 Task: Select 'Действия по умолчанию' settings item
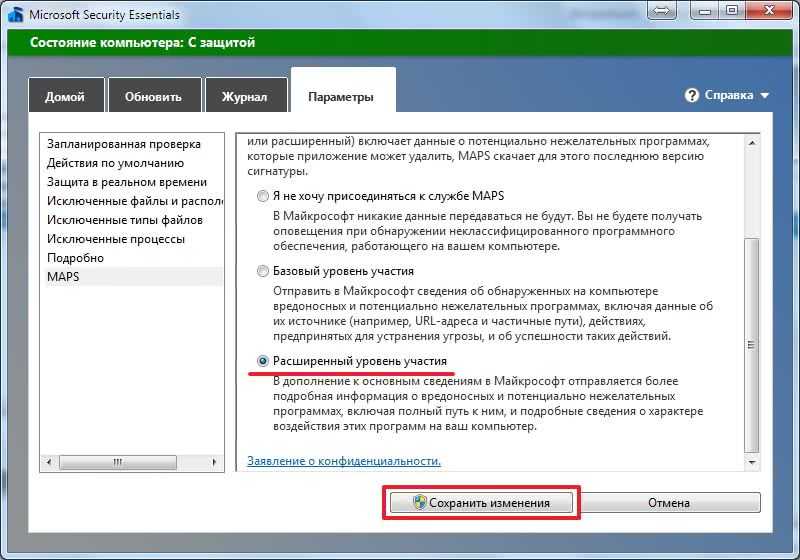pyautogui.click(x=132, y=163)
